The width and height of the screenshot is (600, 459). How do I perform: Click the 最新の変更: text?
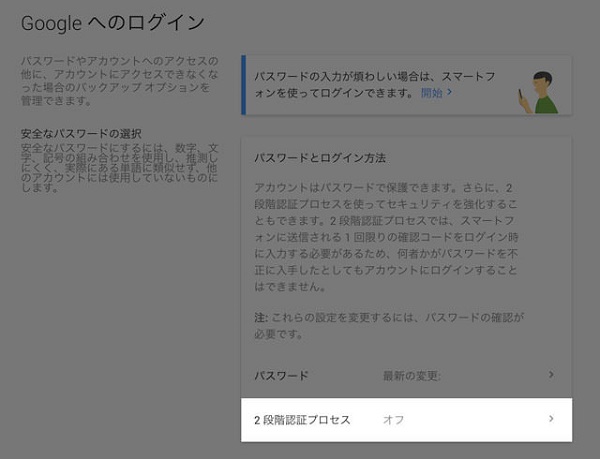pos(412,376)
